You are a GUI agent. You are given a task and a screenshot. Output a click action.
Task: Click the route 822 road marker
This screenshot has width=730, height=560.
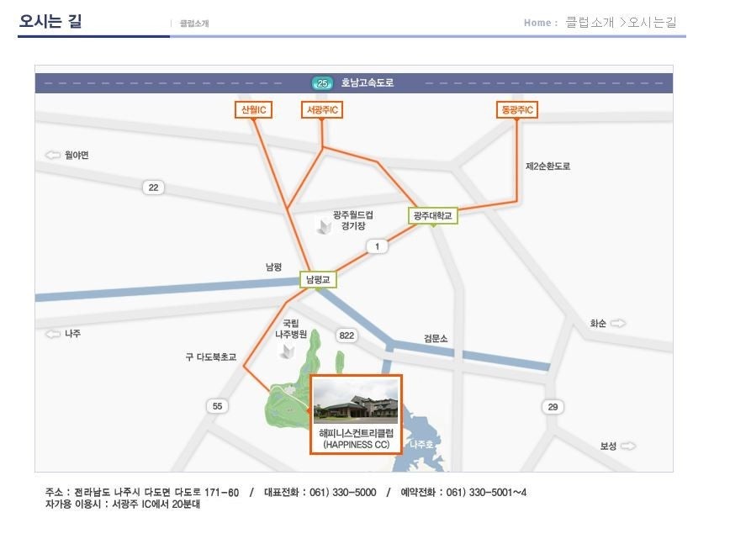click(x=346, y=335)
